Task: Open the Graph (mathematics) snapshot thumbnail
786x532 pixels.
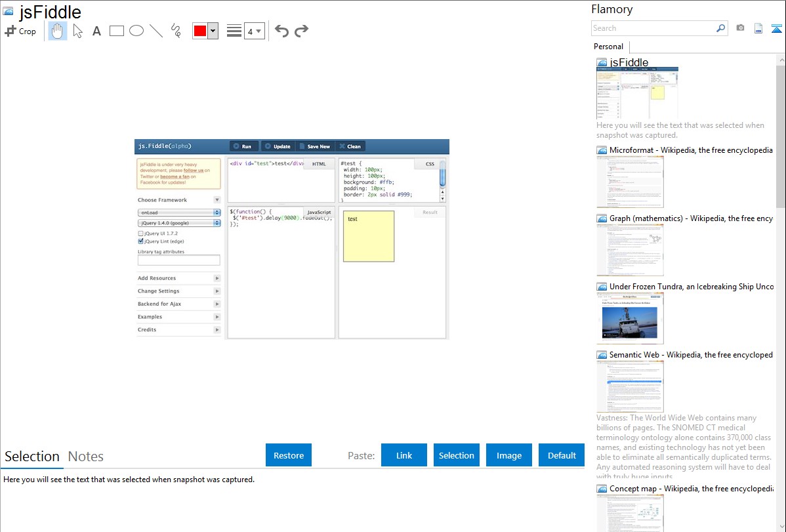Action: coord(630,250)
